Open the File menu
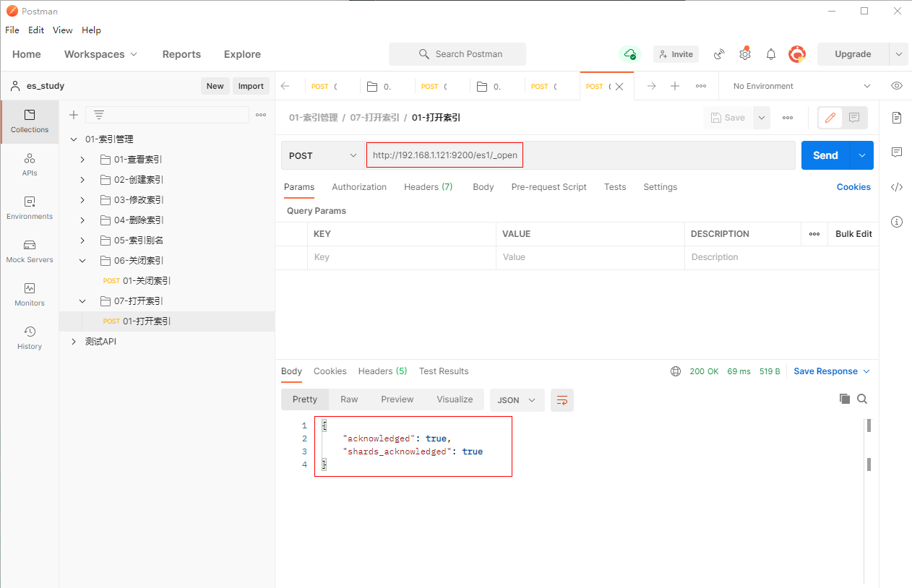912x588 pixels. pos(12,30)
